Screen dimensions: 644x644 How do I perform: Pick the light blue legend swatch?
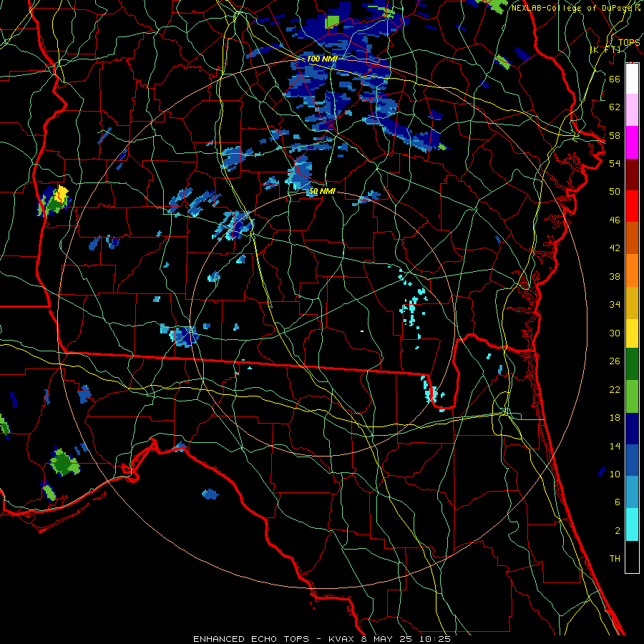tap(632, 492)
